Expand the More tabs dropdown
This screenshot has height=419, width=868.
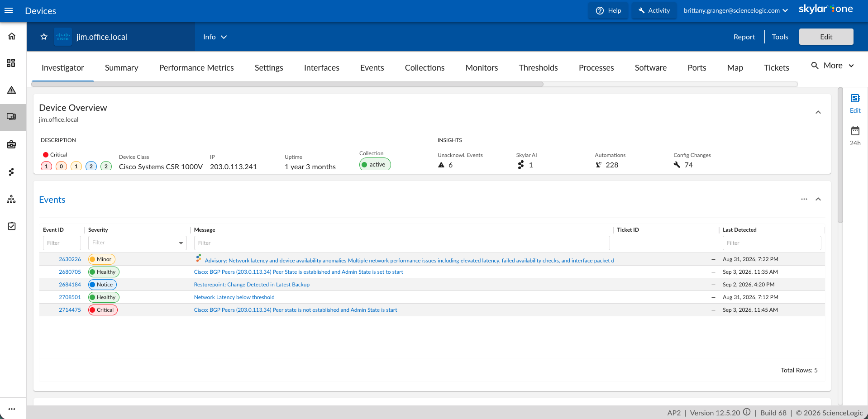tap(839, 66)
